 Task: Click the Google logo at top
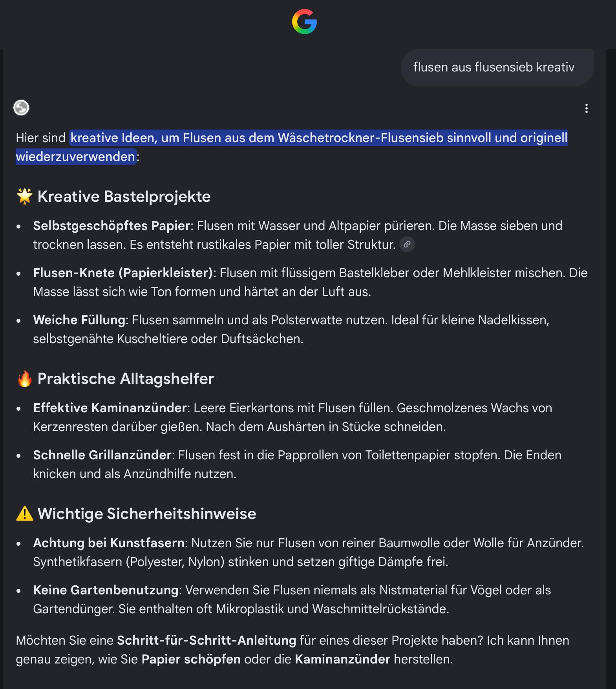304,22
